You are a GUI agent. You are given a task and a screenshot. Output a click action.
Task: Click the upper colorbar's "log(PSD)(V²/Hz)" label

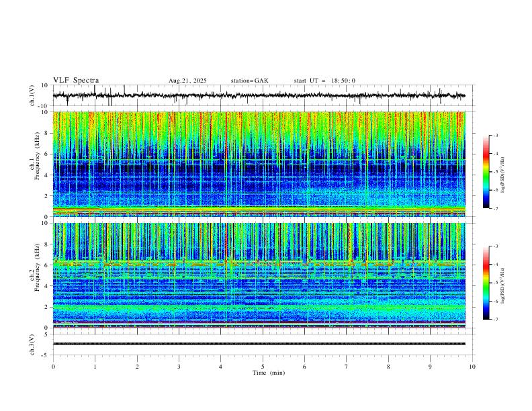pos(503,175)
